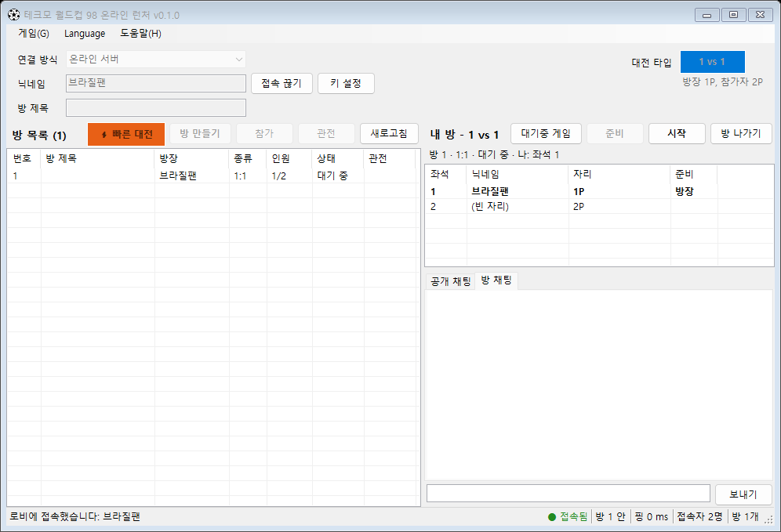Click 방 1개 status entry
Screen dimensions: 781x532
(x=745, y=517)
